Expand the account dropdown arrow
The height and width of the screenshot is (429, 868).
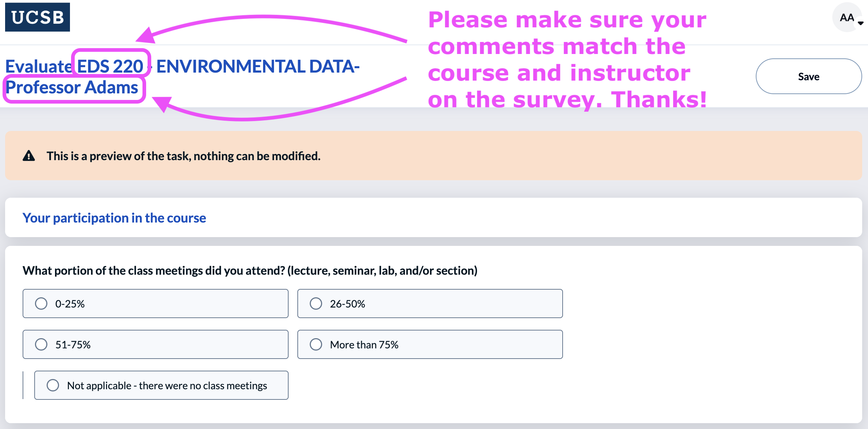point(861,23)
